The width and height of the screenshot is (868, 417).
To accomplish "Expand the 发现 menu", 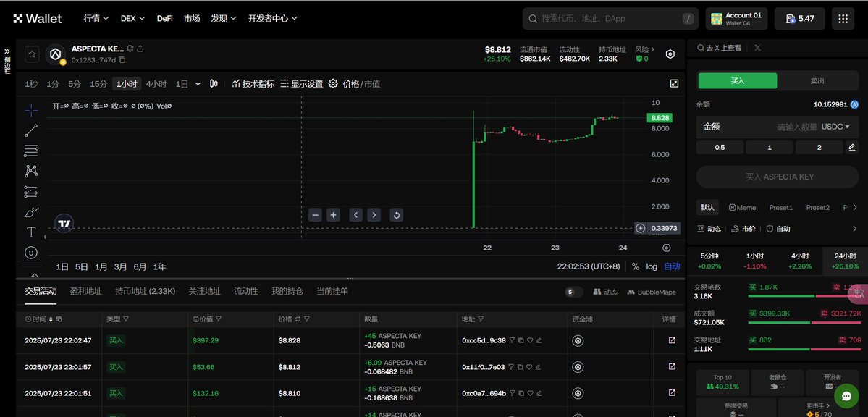I will 224,18.
